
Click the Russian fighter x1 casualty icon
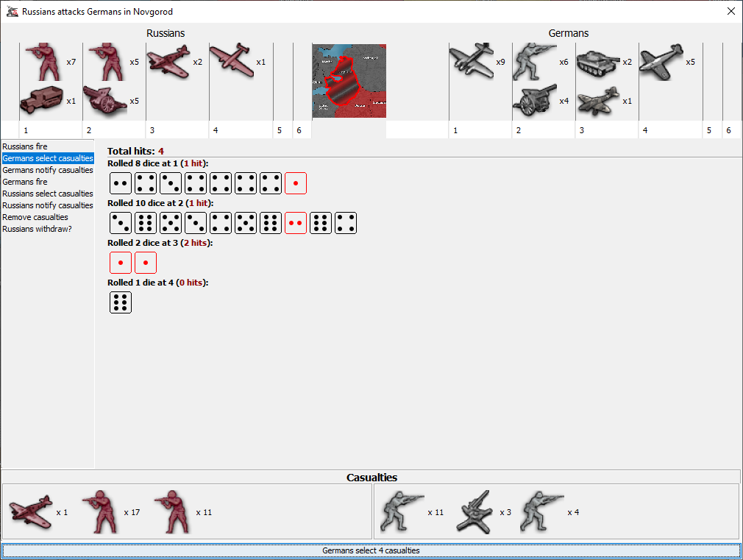[31, 511]
